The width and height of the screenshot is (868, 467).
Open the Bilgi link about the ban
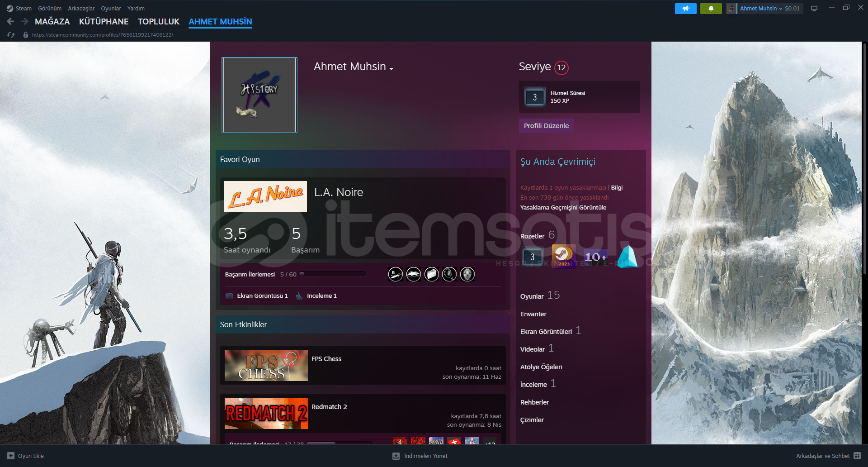pos(617,188)
